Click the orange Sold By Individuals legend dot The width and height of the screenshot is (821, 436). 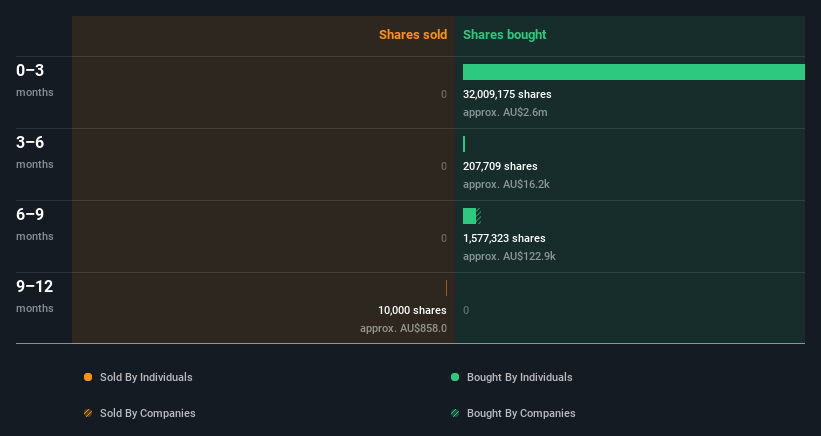pos(88,377)
